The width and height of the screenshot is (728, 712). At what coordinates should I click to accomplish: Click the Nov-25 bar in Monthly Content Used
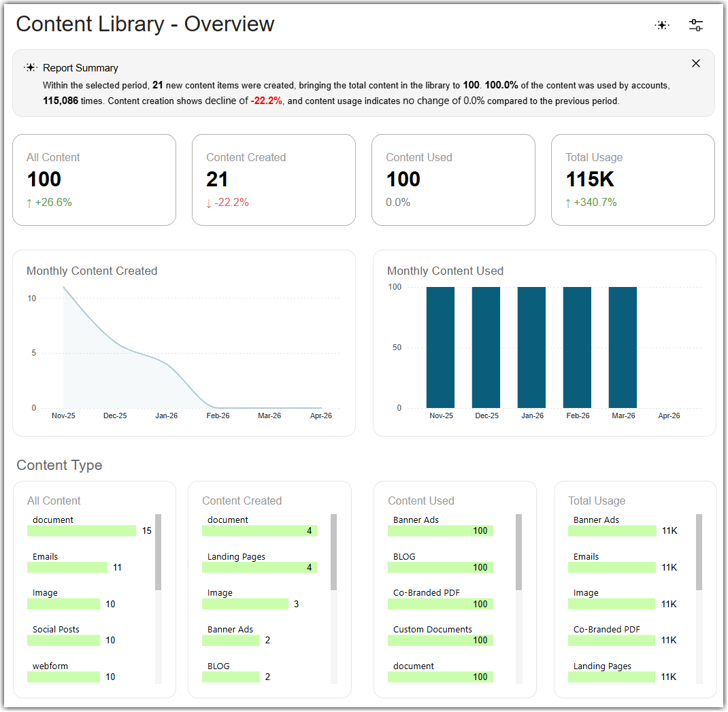click(x=441, y=347)
